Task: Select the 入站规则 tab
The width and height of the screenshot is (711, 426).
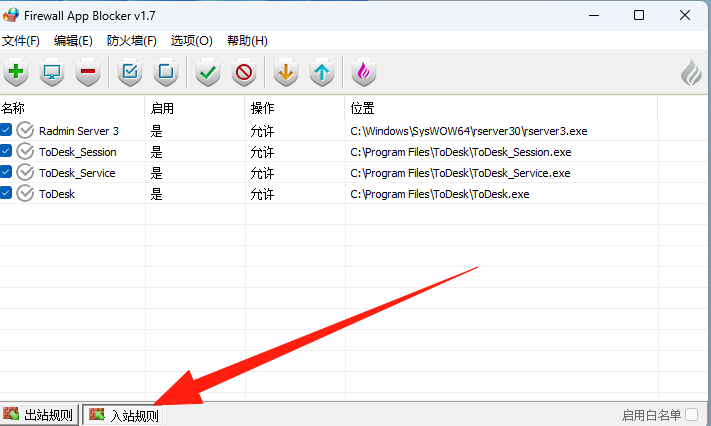Action: click(123, 415)
